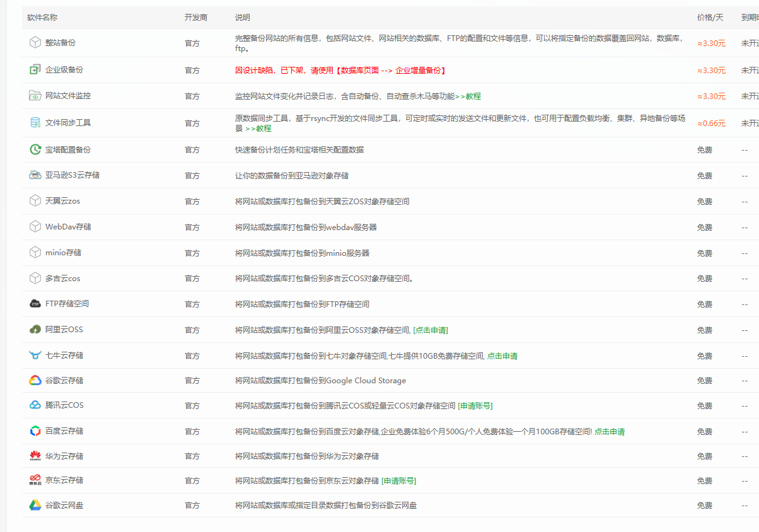Select the 宝塔配置备份 name text
Image resolution: width=759 pixels, height=532 pixels.
point(68,150)
